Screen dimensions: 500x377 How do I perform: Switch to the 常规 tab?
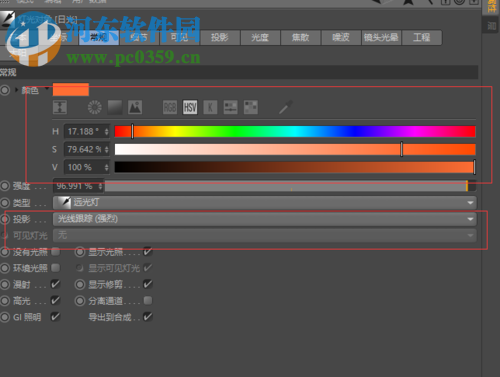pos(99,37)
